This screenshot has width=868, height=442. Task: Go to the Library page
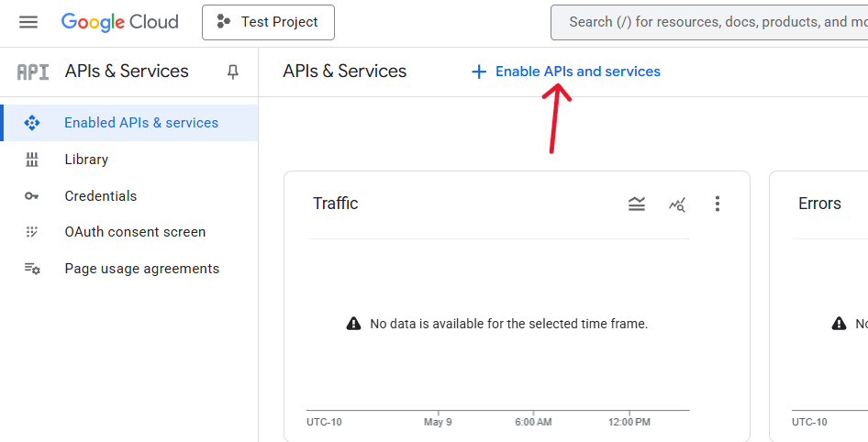pyautogui.click(x=86, y=160)
